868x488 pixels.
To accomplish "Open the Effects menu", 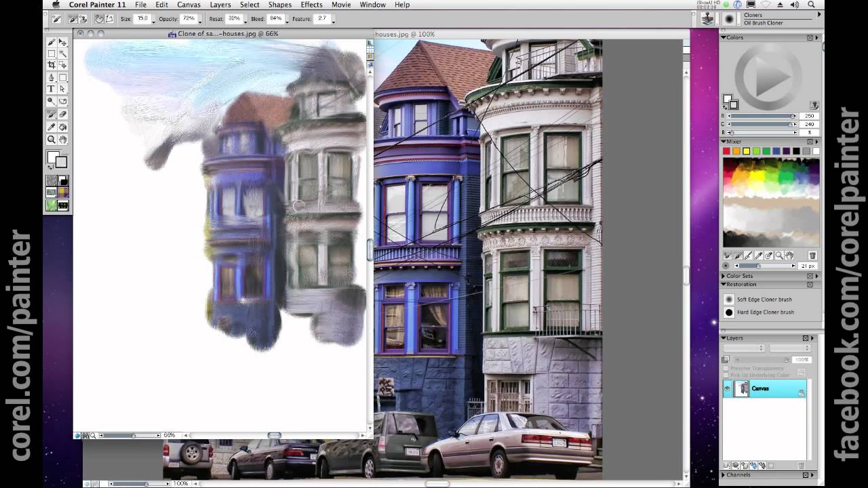I will [x=311, y=5].
